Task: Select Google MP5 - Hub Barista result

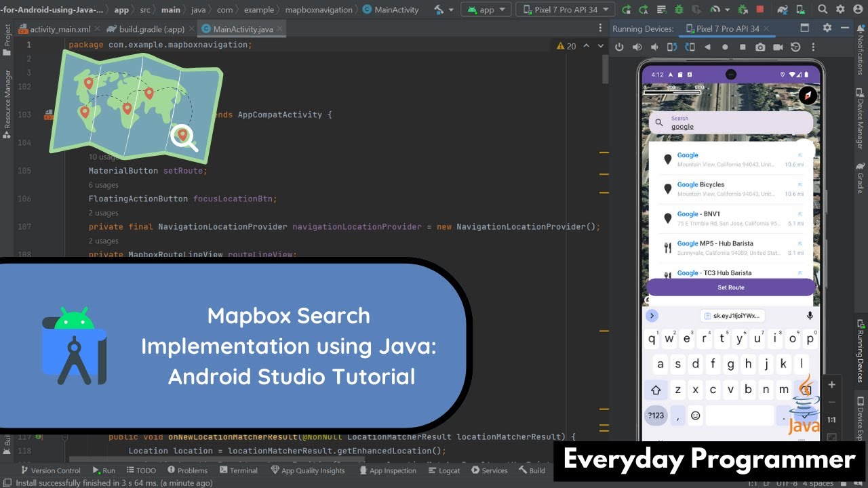Action: coord(731,247)
